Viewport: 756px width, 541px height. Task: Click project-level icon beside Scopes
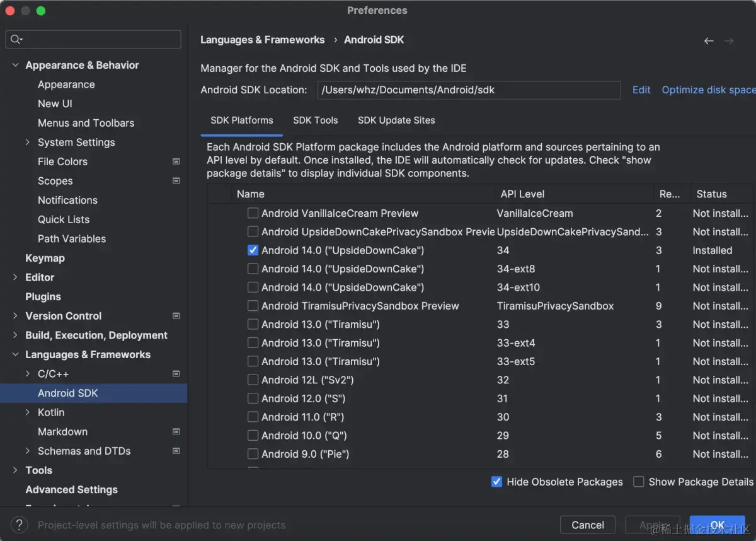point(176,181)
